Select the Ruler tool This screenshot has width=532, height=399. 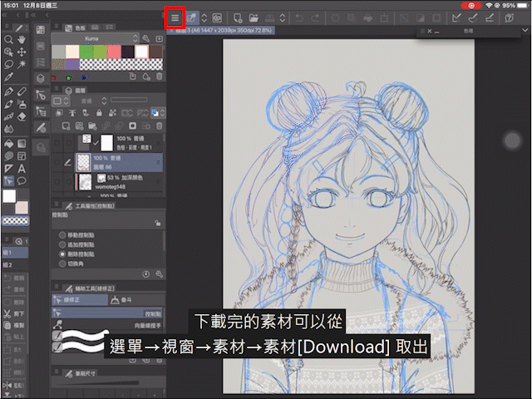click(8, 169)
